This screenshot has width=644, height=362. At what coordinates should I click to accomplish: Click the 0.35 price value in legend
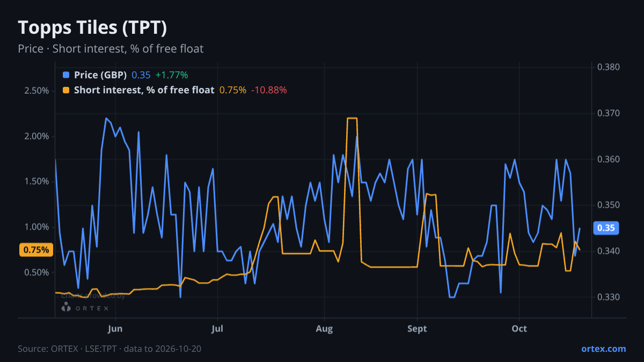coord(141,75)
